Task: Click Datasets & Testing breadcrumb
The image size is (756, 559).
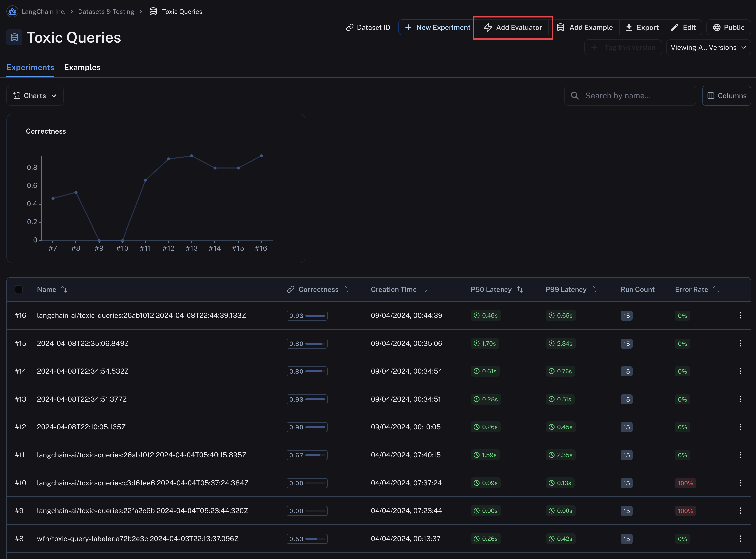Action: point(106,11)
